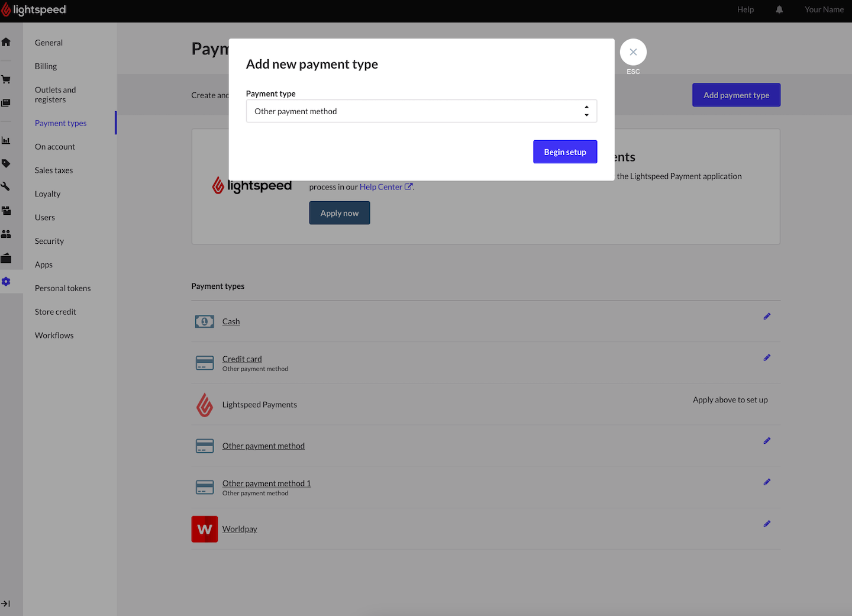This screenshot has height=616, width=852.
Task: Open the price tag products icon
Action: click(x=6, y=163)
